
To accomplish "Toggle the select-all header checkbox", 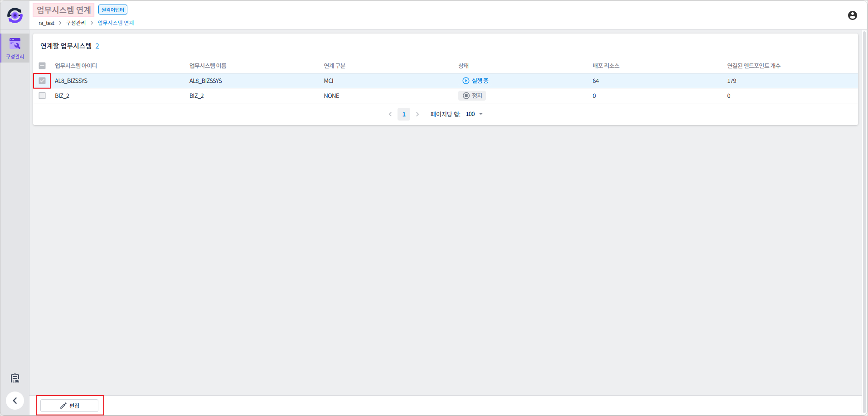I will tap(42, 66).
